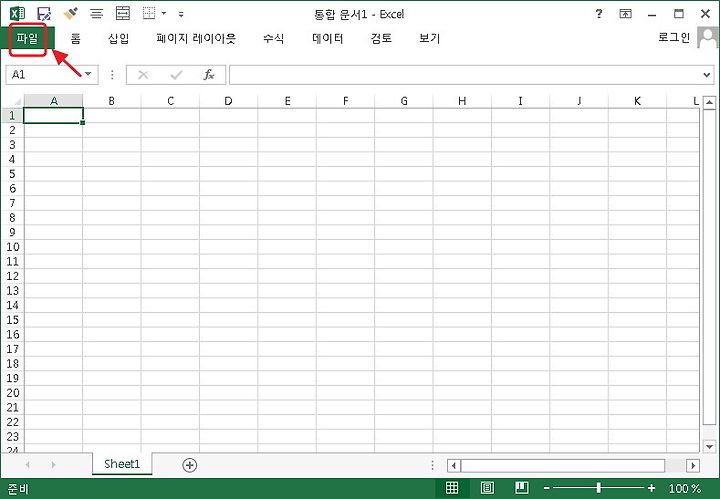Click the merge cells quick access icon
720x499 pixels.
click(x=123, y=14)
